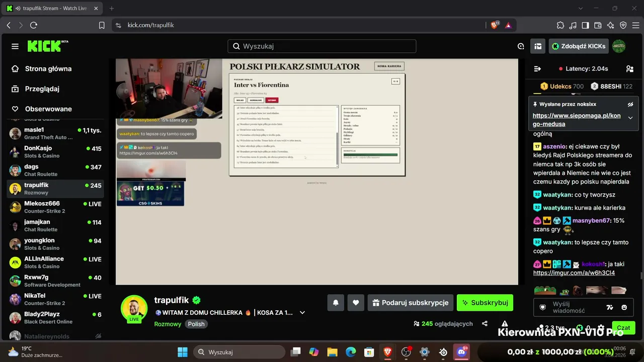Open a new browser tab
Viewport: 644px width, 362px height.
(112, 9)
